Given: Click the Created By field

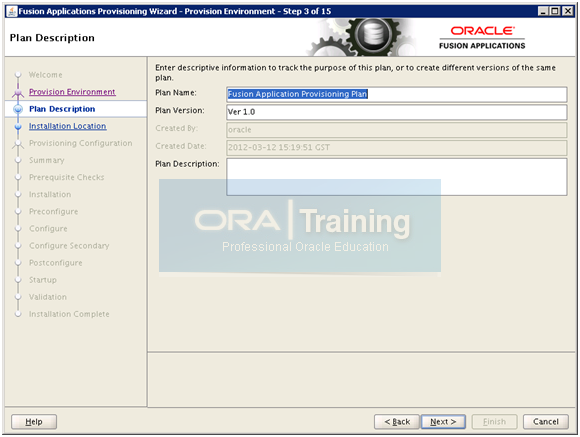Looking at the screenshot, I should [x=397, y=130].
